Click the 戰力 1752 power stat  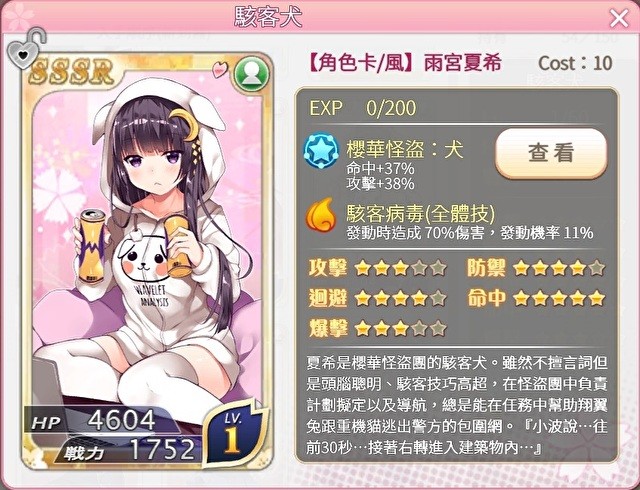point(129,450)
